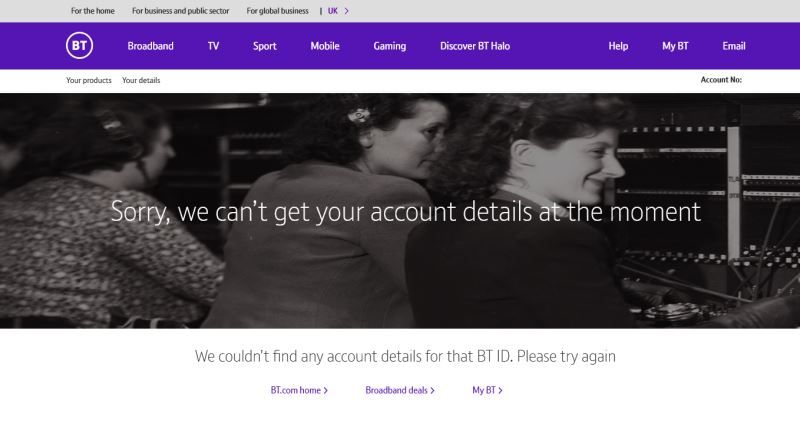
Task: Go to the Sport section
Action: [265, 46]
